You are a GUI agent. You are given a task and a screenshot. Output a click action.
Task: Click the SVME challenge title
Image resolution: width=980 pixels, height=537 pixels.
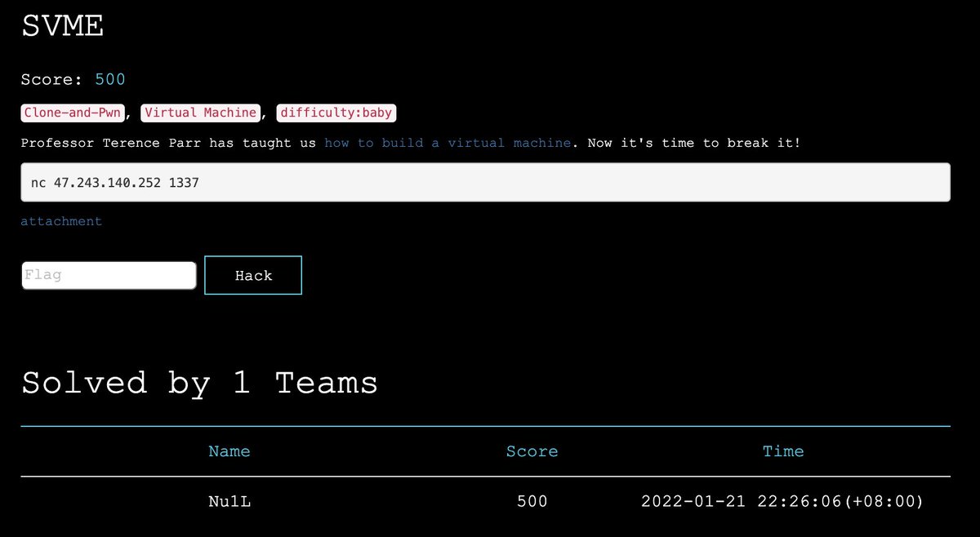point(62,26)
